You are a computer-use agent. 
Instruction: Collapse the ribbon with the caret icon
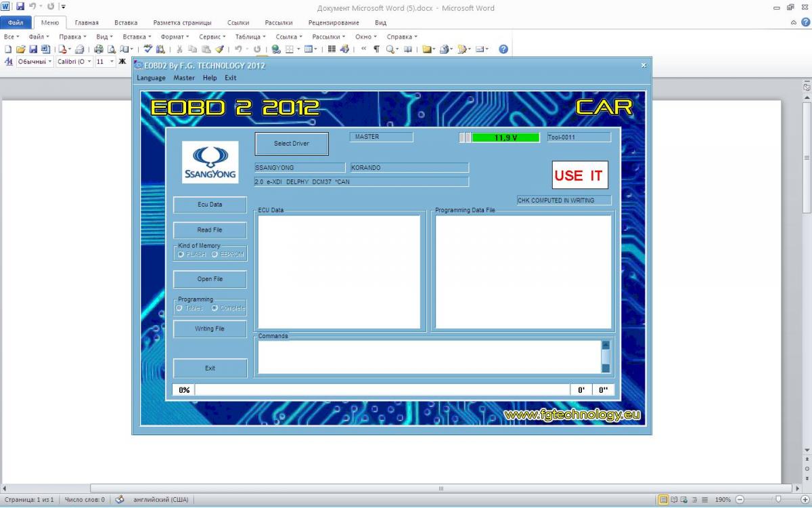[x=794, y=22]
